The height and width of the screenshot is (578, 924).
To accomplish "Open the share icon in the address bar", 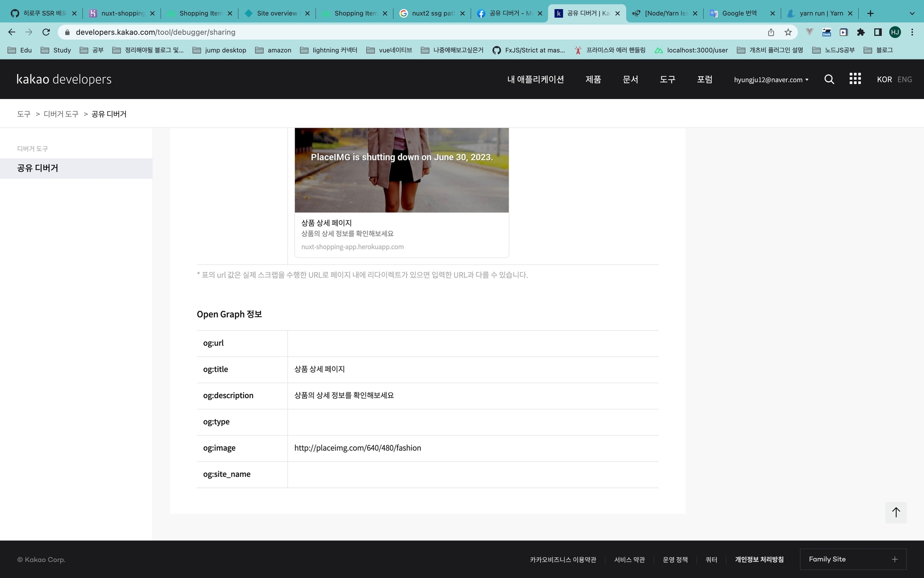I will [x=771, y=32].
